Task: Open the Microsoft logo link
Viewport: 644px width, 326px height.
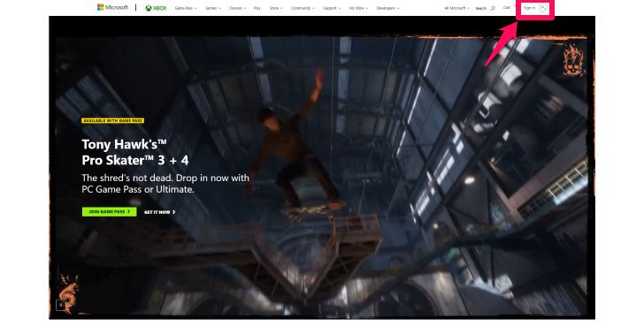Action: pos(112,7)
